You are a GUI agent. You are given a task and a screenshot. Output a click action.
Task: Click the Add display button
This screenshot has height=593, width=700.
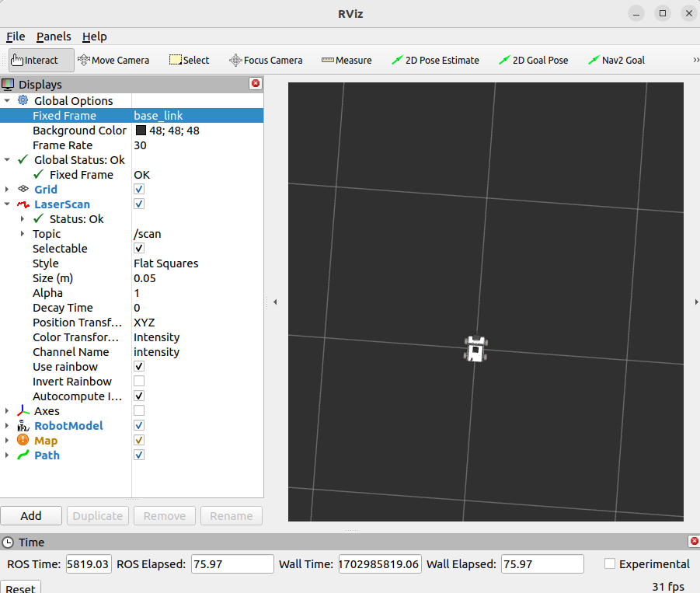31,516
